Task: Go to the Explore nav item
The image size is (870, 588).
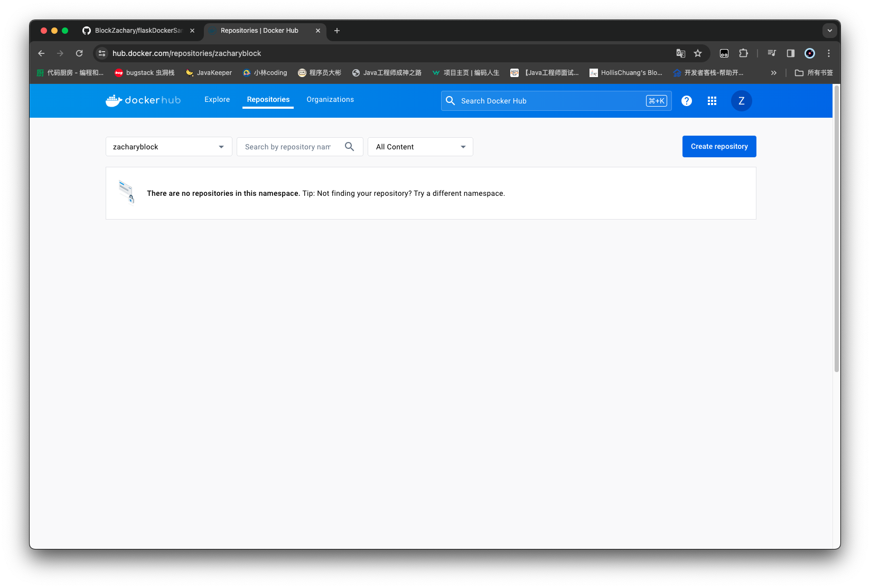Action: tap(217, 99)
